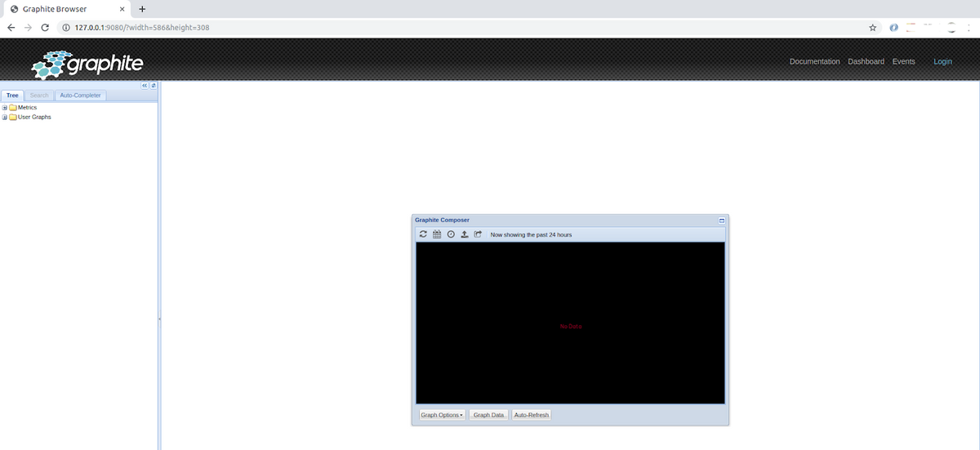The image size is (980, 450).
Task: Click the 'Now showing the past 24 hours' text
Action: pos(531,234)
